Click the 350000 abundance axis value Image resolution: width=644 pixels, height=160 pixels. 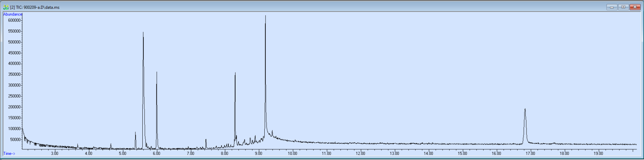pyautogui.click(x=14, y=75)
